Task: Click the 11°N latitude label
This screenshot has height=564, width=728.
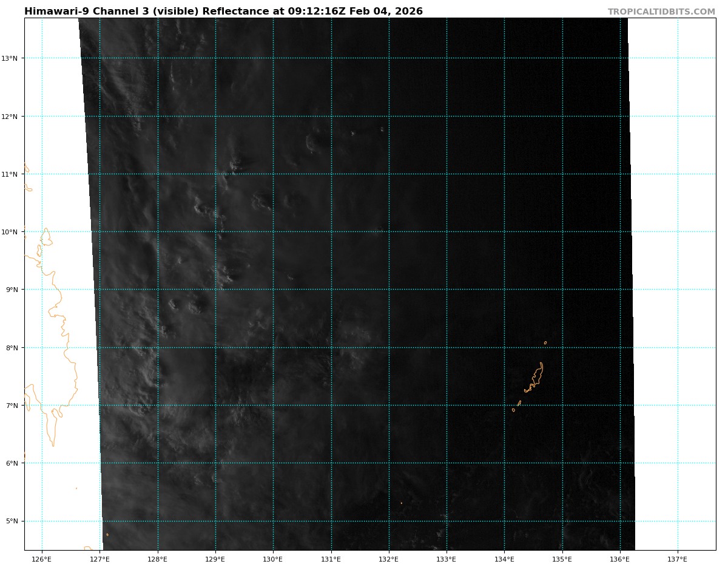Action: coord(12,174)
